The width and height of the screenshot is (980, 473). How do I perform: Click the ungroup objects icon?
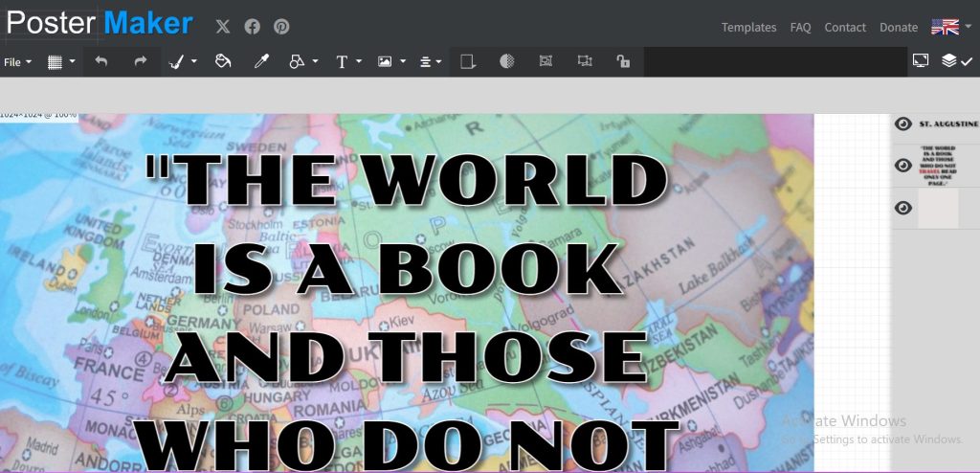point(585,60)
